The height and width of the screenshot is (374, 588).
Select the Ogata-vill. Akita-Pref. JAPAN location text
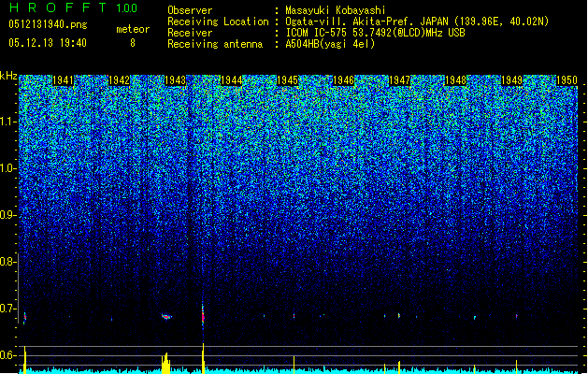(x=417, y=22)
